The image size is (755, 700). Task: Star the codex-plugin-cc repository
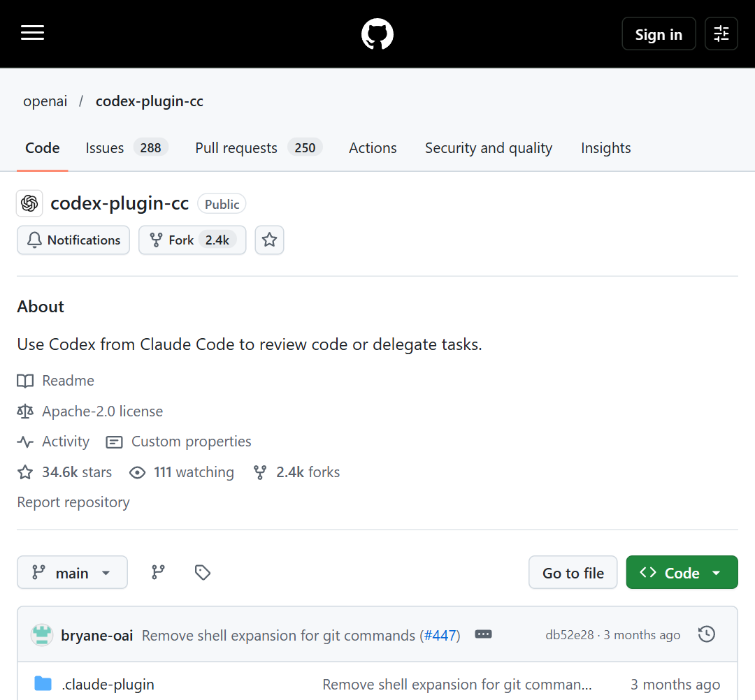click(269, 240)
